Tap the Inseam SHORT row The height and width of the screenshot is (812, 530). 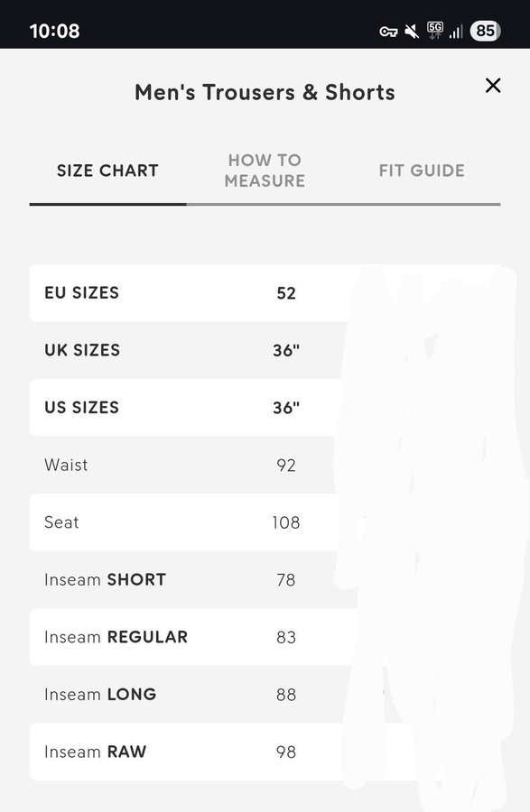point(265,580)
